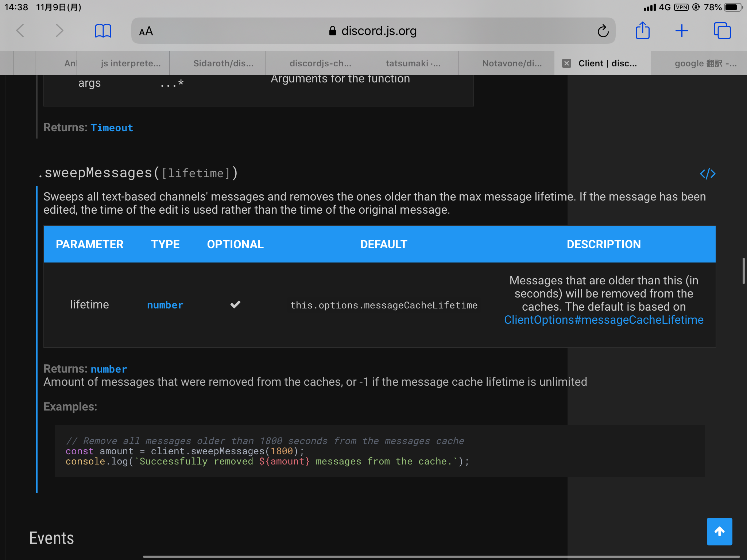View source of sweepMessages method

click(707, 174)
